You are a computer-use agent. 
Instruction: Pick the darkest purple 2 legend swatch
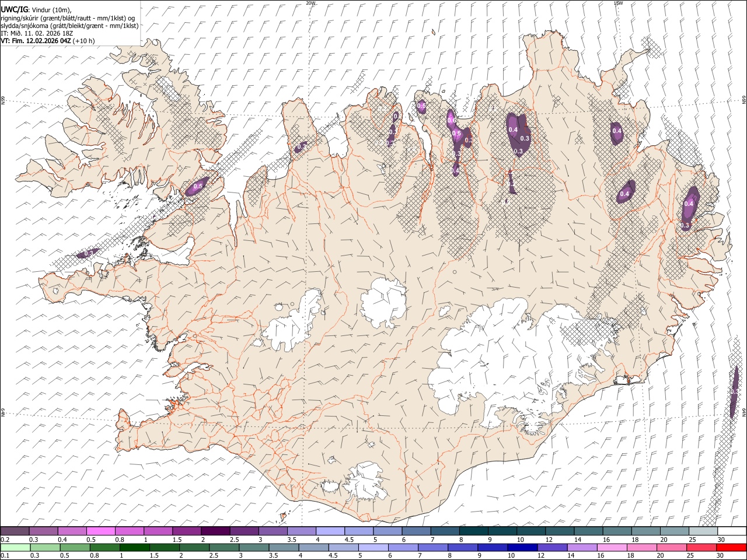tap(215, 531)
